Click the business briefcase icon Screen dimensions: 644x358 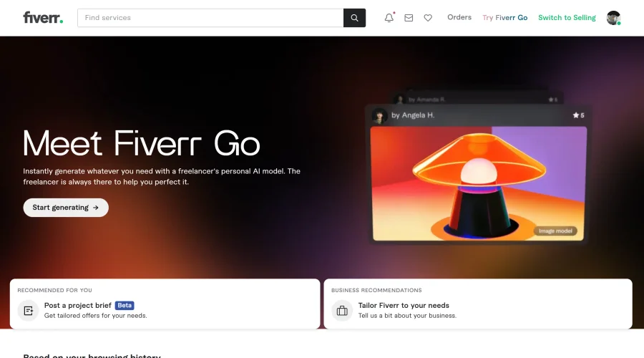coord(342,310)
